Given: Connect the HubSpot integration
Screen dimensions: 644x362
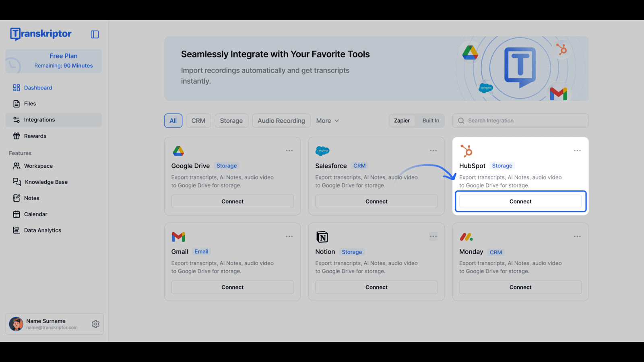Looking at the screenshot, I should click(x=520, y=201).
